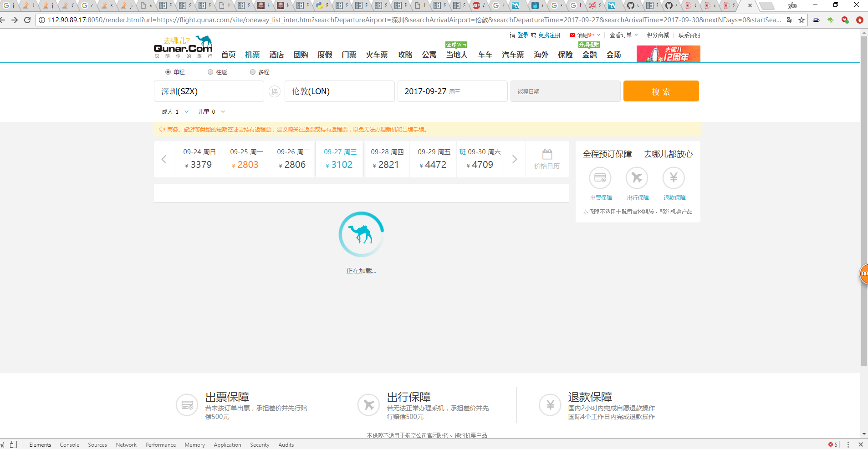Image resolution: width=868 pixels, height=449 pixels.
Task: Click the orange 搜索 search button
Action: pyautogui.click(x=661, y=91)
